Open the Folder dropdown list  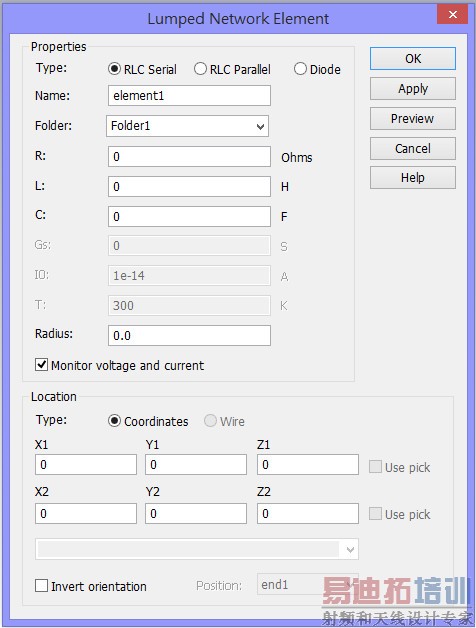click(x=187, y=126)
